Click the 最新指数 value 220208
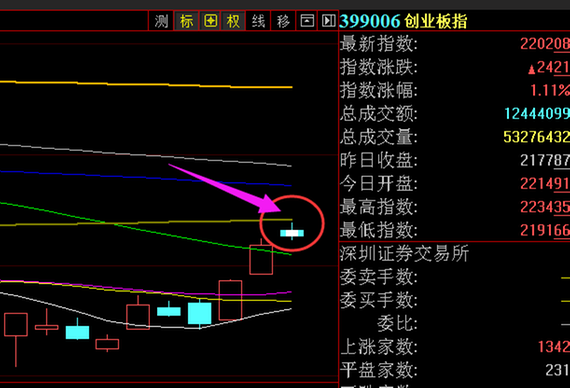The height and width of the screenshot is (388, 570). point(545,44)
